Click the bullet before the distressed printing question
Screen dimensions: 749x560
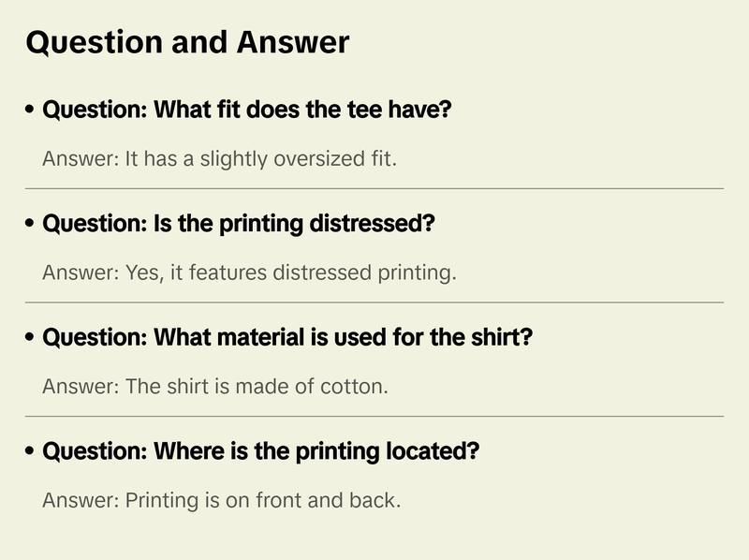(31, 225)
